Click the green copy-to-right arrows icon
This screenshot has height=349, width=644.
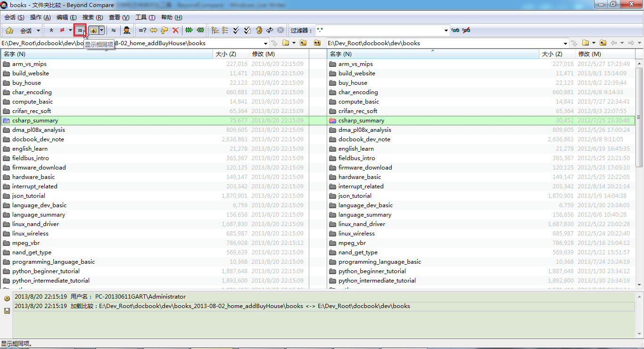pos(189,31)
